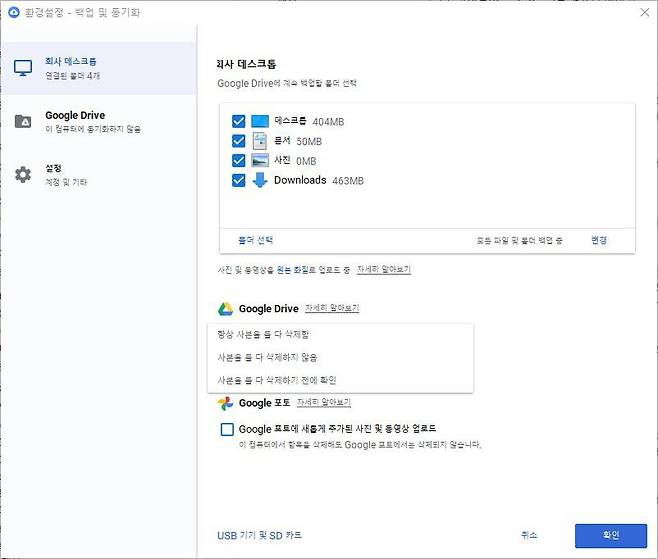Open the 설정 gear icon in the sidebar
The height and width of the screenshot is (559, 658).
23,175
